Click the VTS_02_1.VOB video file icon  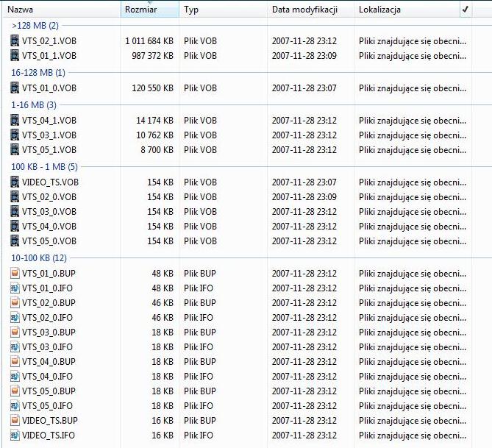click(15, 40)
